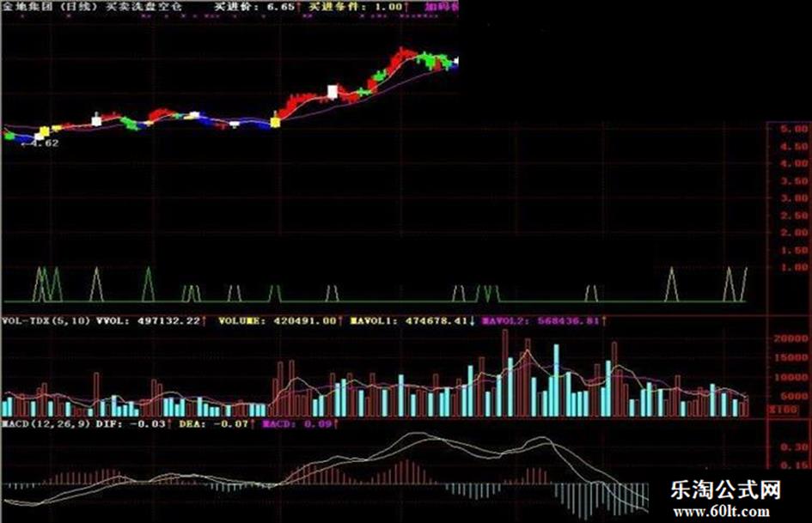The image size is (812, 523).
Task: Click the 10000 volume axis value
Action: coord(791,377)
